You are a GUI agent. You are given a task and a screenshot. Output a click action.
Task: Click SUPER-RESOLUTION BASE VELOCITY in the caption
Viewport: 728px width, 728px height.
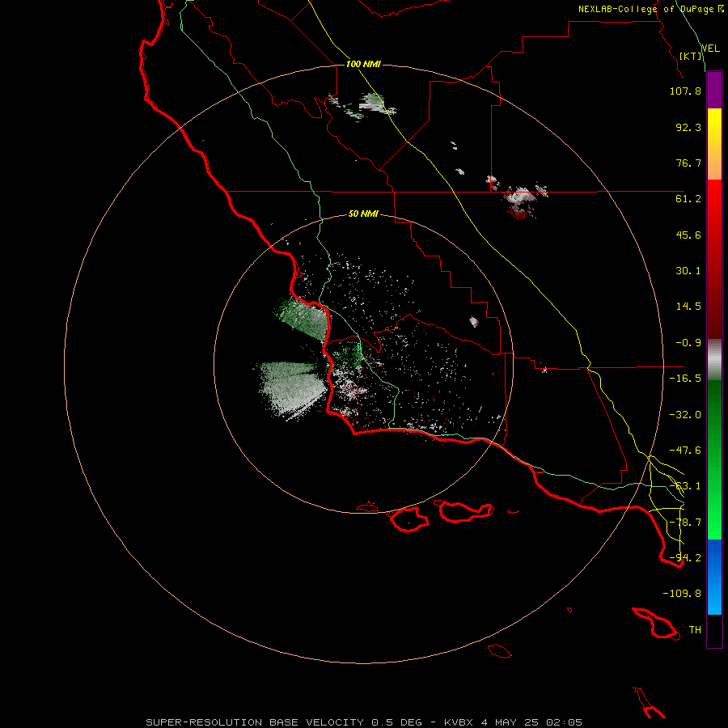point(255,722)
